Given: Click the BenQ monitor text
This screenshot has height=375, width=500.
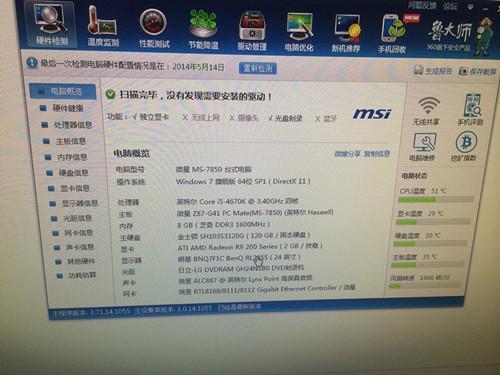Looking at the screenshot, I should [x=239, y=258].
